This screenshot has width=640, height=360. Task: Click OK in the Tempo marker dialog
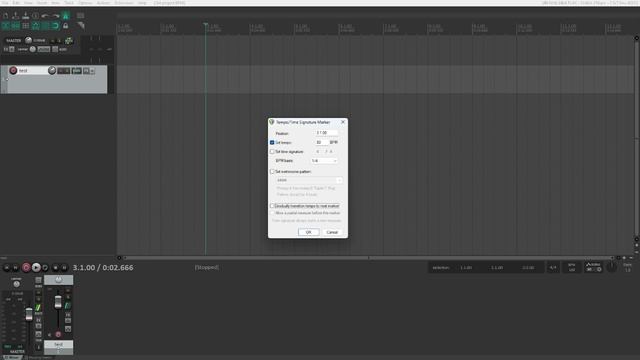[x=309, y=232]
